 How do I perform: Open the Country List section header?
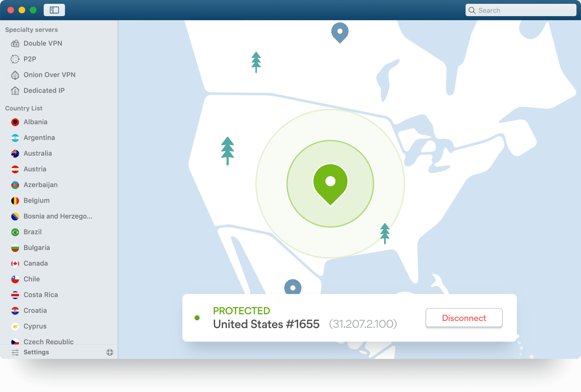[24, 108]
